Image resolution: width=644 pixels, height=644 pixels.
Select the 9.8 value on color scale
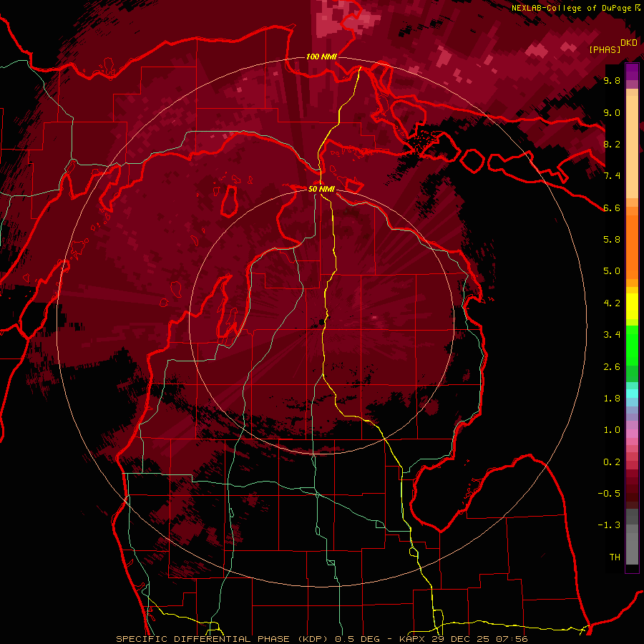click(612, 80)
